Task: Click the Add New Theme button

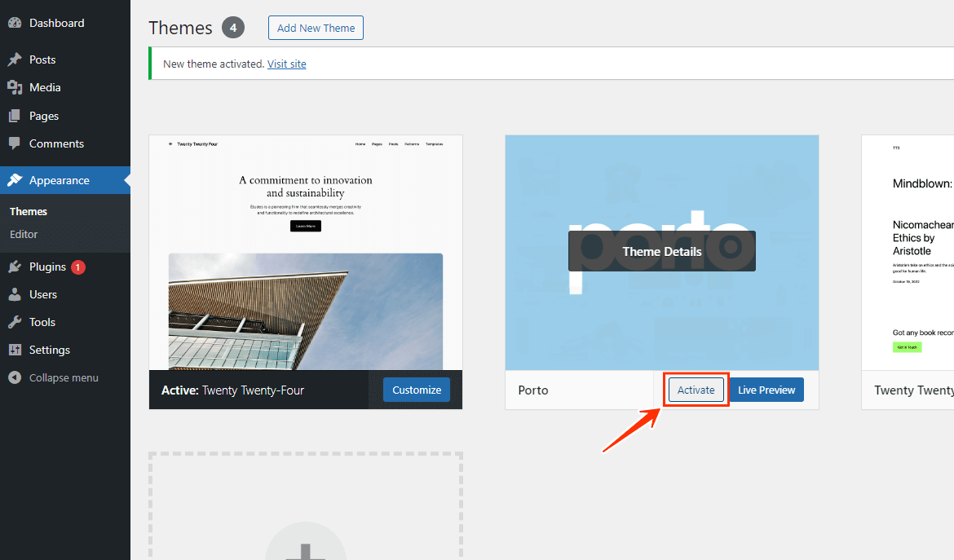Action: click(x=316, y=28)
